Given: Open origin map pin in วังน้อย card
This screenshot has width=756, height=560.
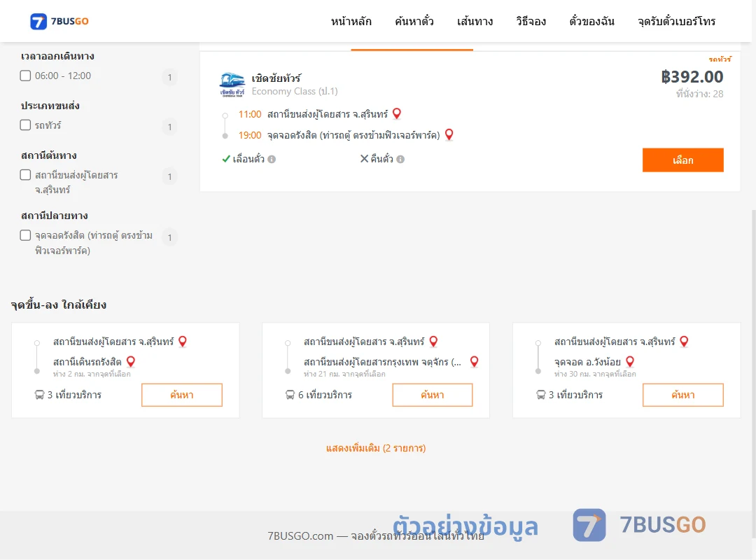Looking at the screenshot, I should (x=684, y=342).
